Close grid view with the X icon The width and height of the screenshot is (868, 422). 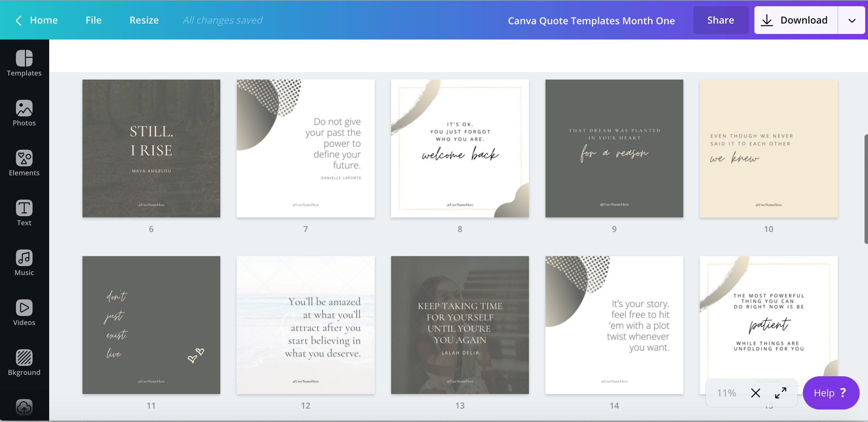[x=755, y=393]
